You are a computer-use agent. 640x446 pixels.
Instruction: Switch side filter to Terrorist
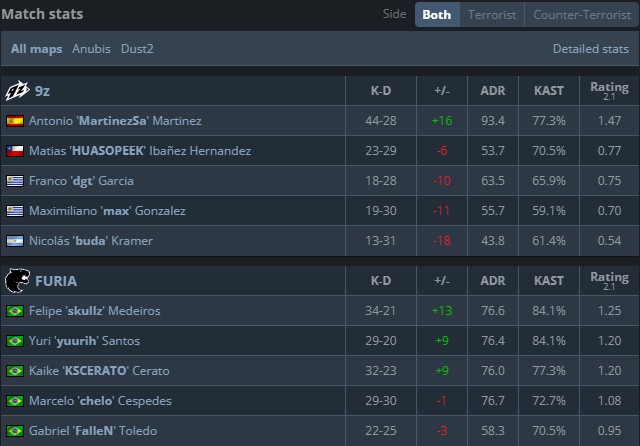[492, 15]
